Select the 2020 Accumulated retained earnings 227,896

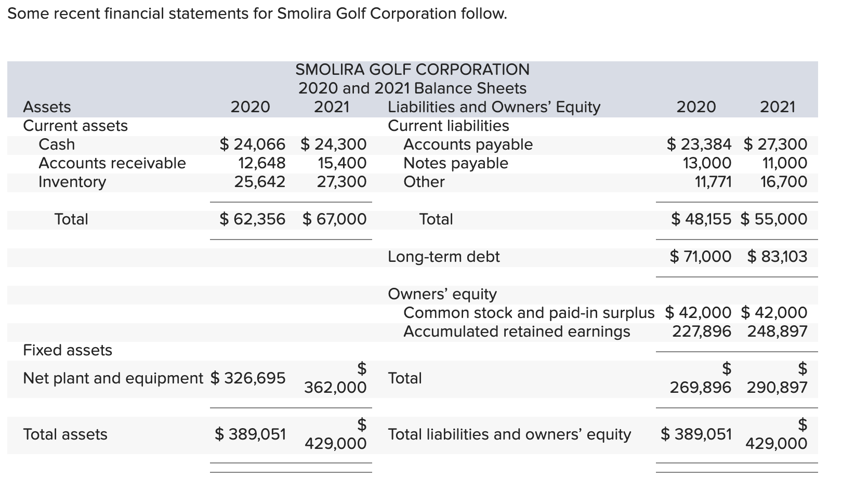pos(702,331)
